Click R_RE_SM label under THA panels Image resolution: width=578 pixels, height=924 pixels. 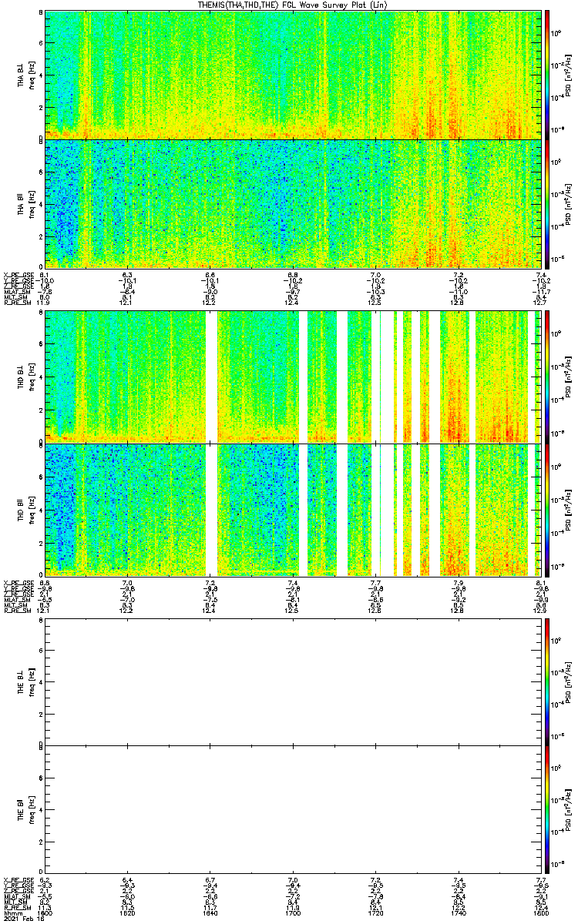pos(16,303)
